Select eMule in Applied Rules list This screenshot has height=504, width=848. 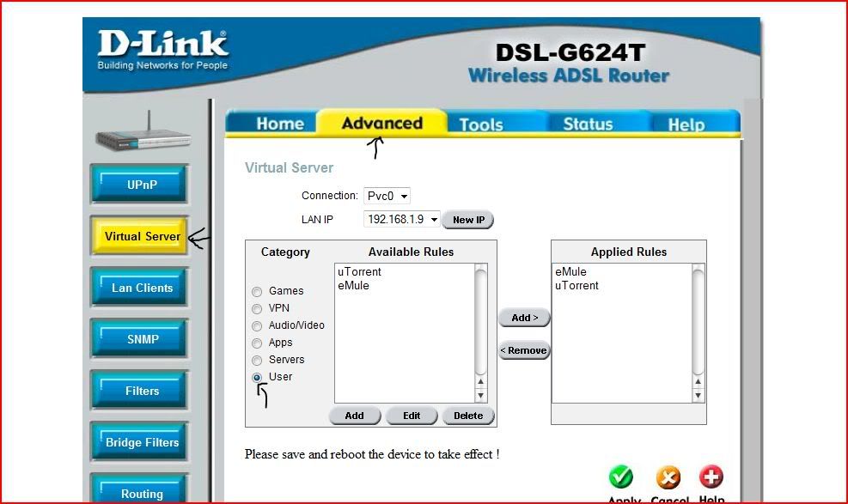click(x=571, y=271)
